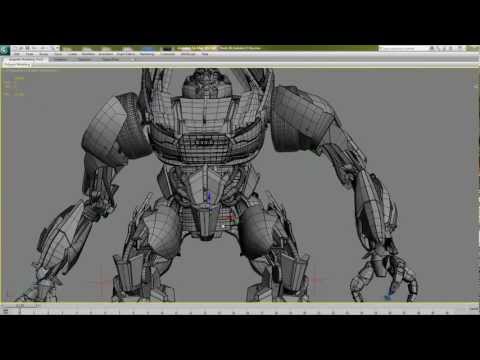Open the Rendering menu
Image resolution: width=480 pixels, height=360 pixels.
click(147, 54)
